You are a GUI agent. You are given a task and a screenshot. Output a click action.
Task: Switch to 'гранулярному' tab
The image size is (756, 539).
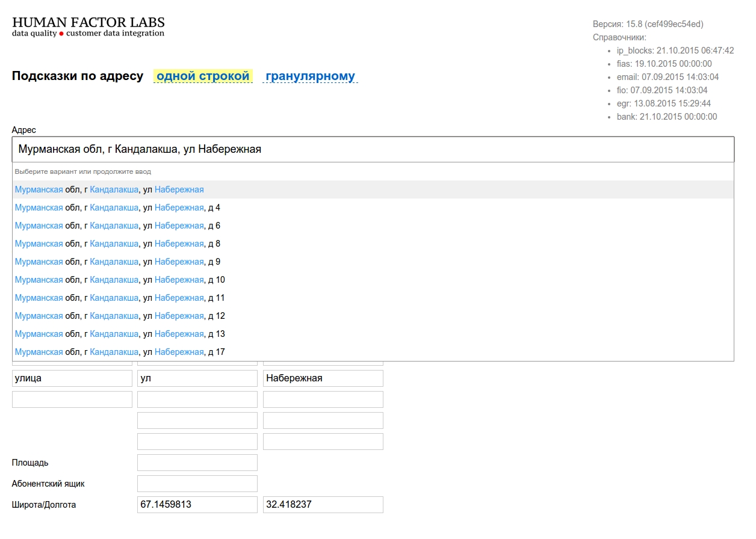coord(310,76)
